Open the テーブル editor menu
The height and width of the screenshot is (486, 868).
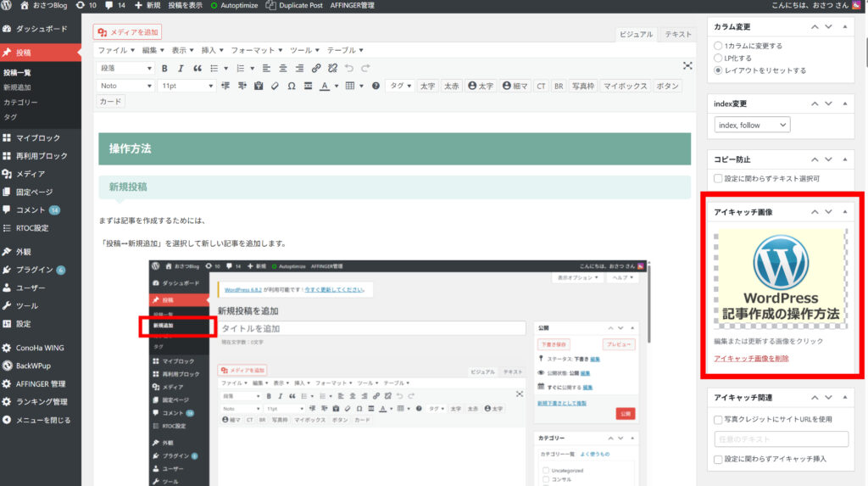[x=345, y=50]
